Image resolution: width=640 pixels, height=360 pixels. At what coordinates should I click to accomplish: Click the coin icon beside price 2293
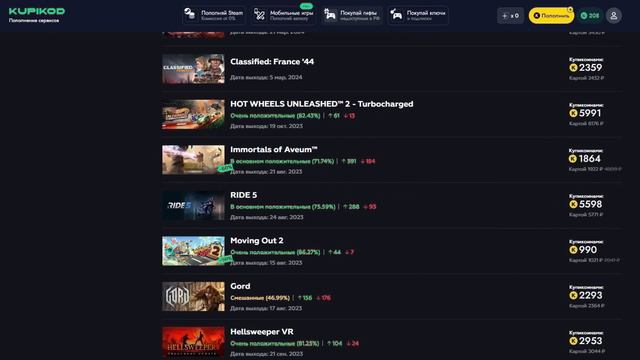point(573,296)
